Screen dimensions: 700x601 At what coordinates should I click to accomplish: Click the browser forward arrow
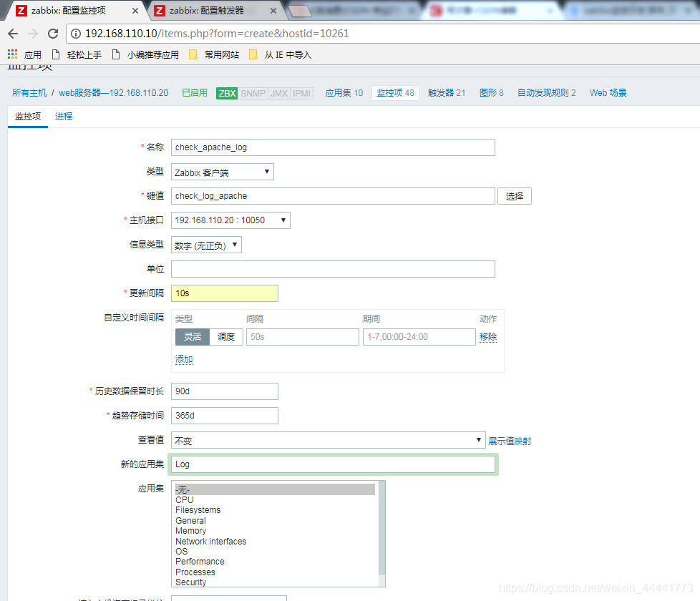(33, 34)
